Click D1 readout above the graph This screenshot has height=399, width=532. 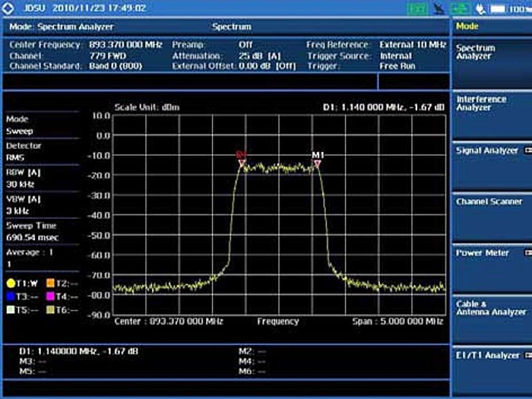coord(383,107)
